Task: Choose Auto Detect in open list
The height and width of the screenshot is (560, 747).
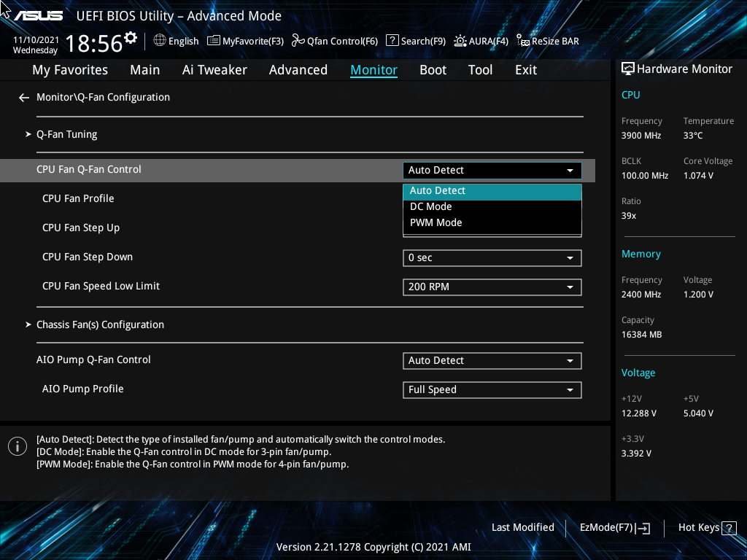Action: click(x=492, y=191)
